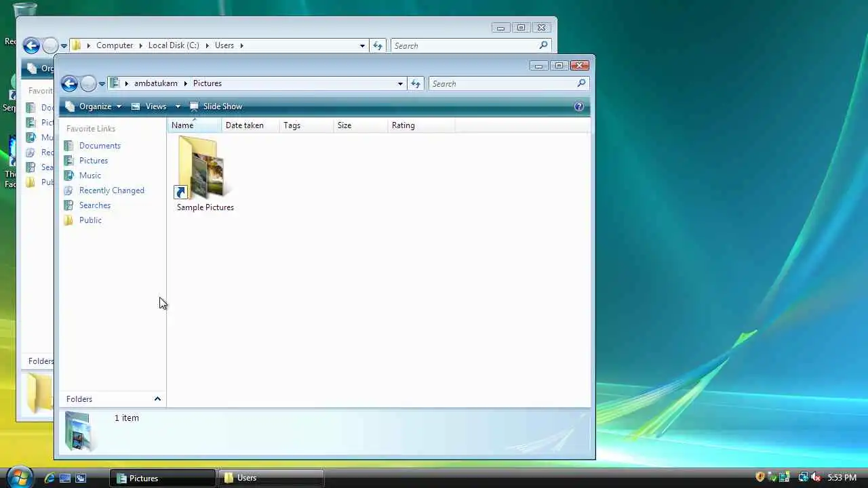
Task: Click Users segment in Users address bar
Action: [224, 45]
